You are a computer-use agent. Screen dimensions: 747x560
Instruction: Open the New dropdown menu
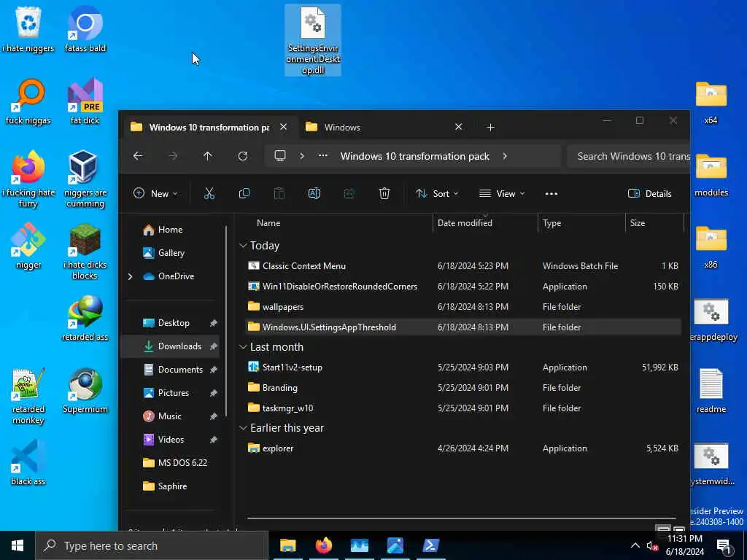pyautogui.click(x=155, y=193)
